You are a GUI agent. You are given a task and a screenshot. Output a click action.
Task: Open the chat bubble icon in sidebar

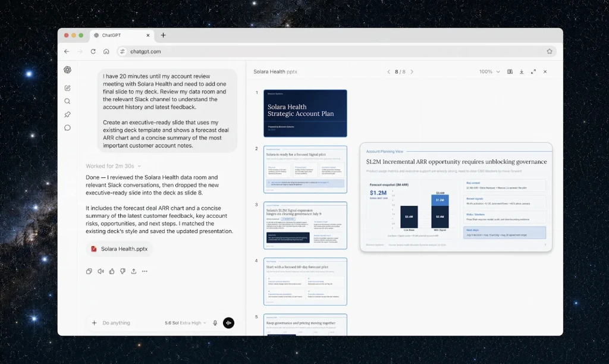click(68, 128)
